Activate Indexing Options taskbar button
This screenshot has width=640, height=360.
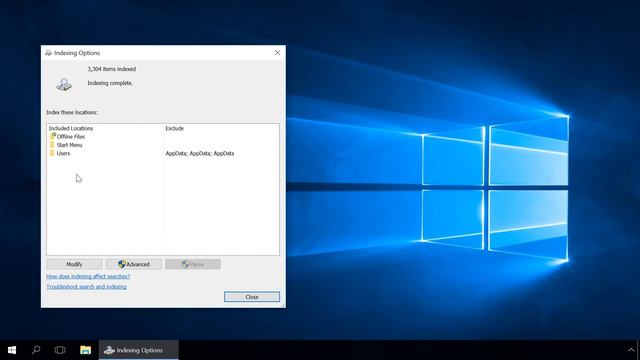coord(138,350)
